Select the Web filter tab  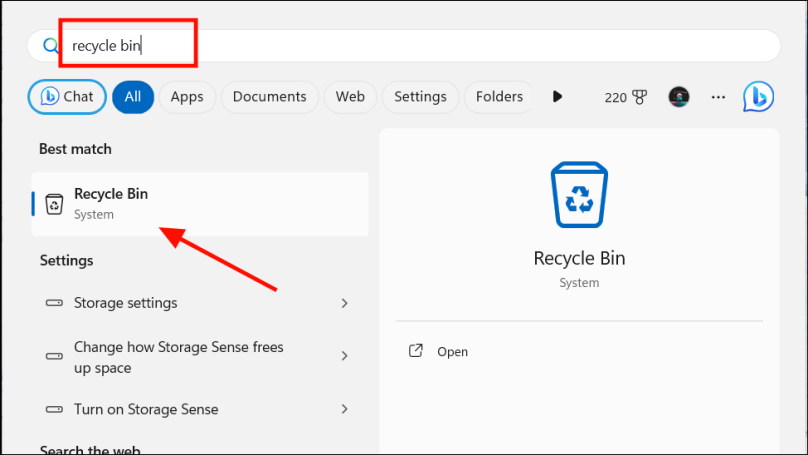click(x=350, y=97)
